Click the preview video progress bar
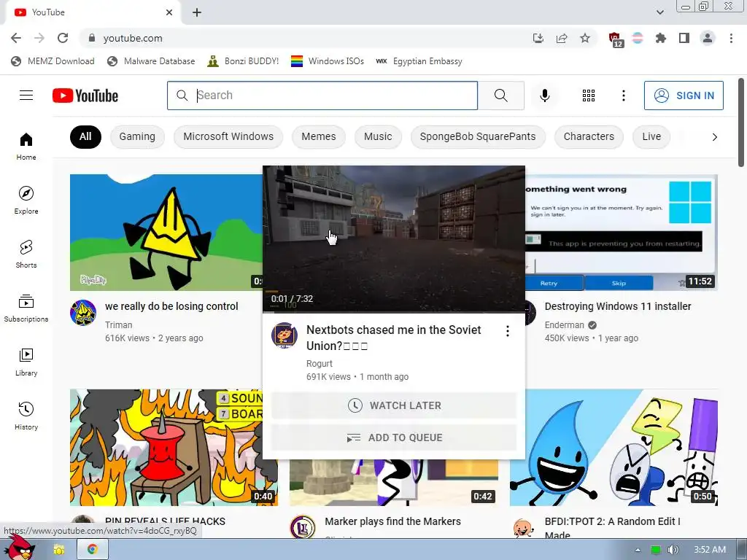This screenshot has width=747, height=560. tap(394, 312)
